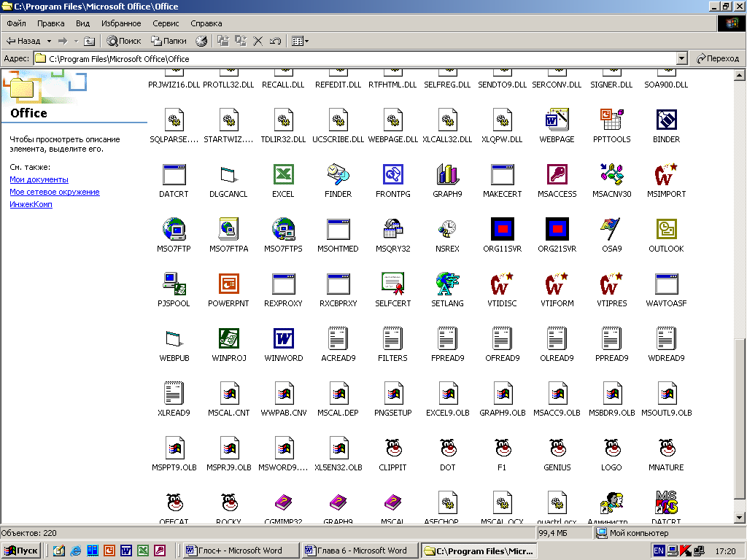747x560 pixels.
Task: Click the Up one level folder button
Action: point(90,41)
